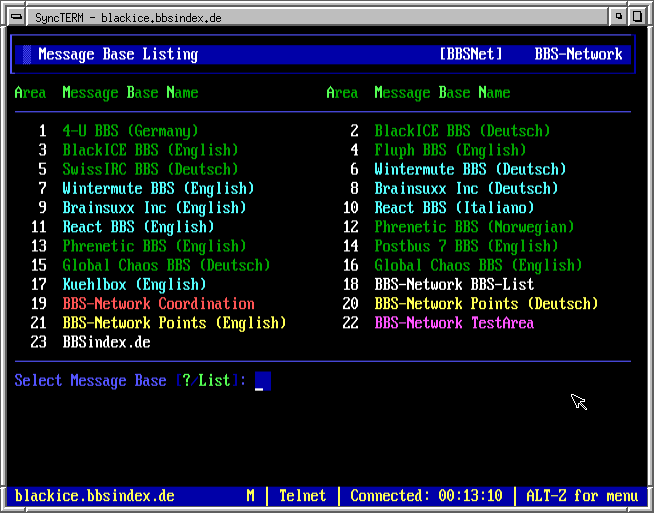Image resolution: width=654 pixels, height=513 pixels.
Task: Choose Brainsuxx Inc (Deutsch) message base
Action: (x=466, y=189)
